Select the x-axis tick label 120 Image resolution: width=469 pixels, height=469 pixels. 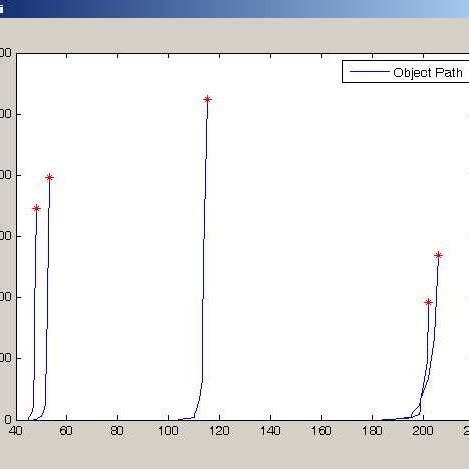[x=219, y=431]
